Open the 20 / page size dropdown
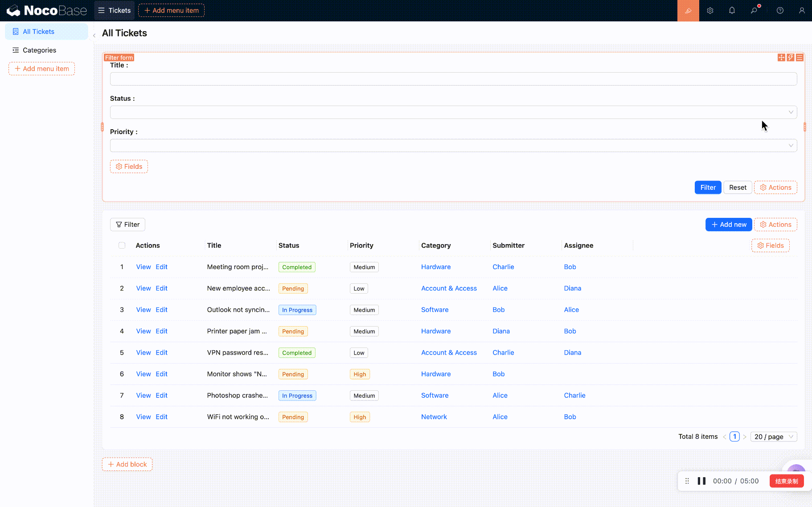This screenshot has width=812, height=507. click(x=774, y=437)
